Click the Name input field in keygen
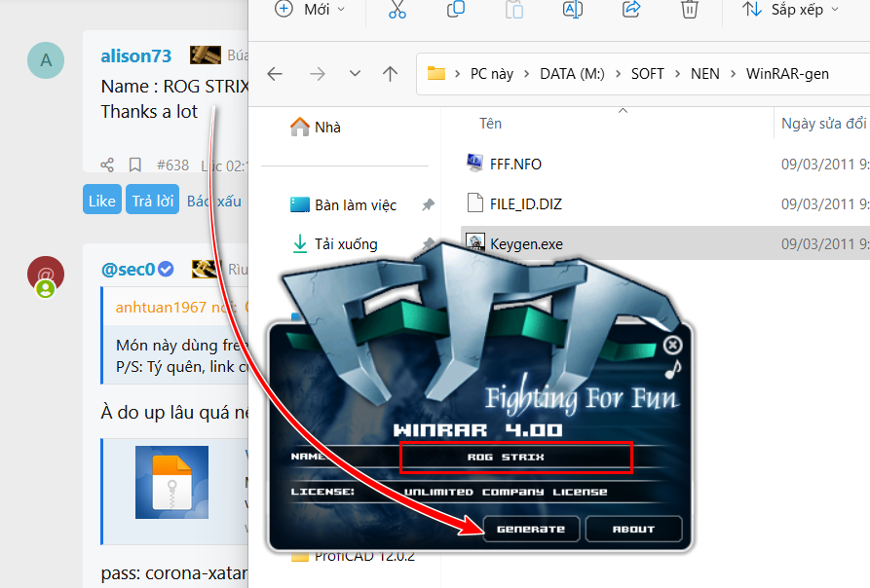The height and width of the screenshot is (588, 870). pyautogui.click(x=516, y=458)
